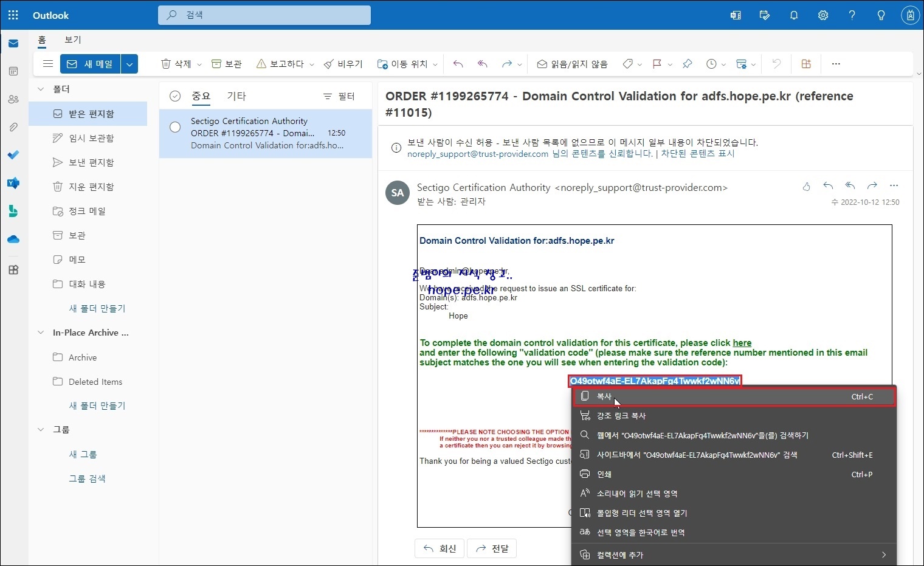Select Sectigo message circle checkbox
The image size is (924, 566).
coord(175,127)
